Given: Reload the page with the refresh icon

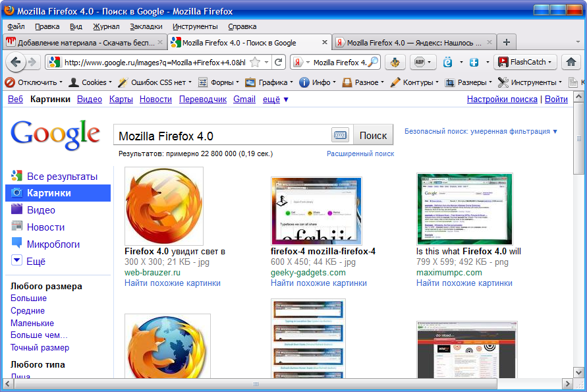Looking at the screenshot, I should coord(278,62).
